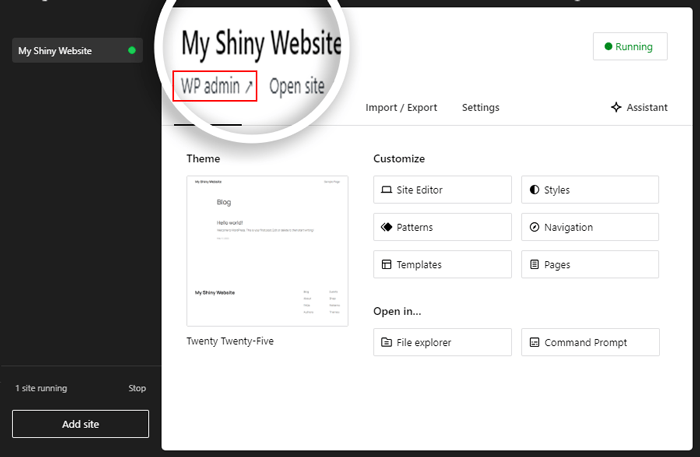Viewport: 700px width, 457px height.
Task: Click the green status dot in sidebar
Action: click(x=132, y=50)
